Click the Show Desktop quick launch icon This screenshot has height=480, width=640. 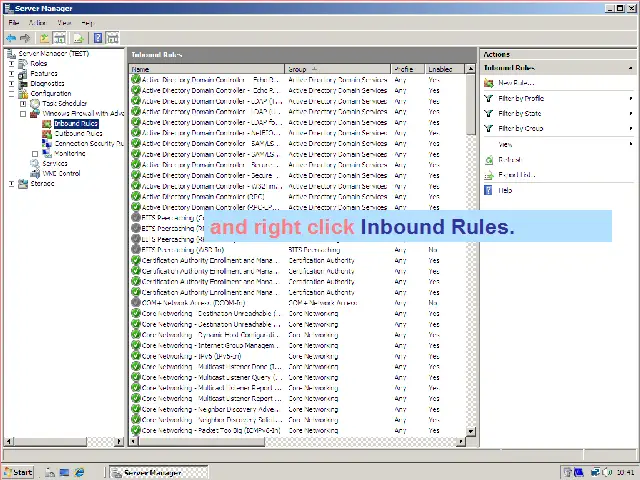point(64,472)
